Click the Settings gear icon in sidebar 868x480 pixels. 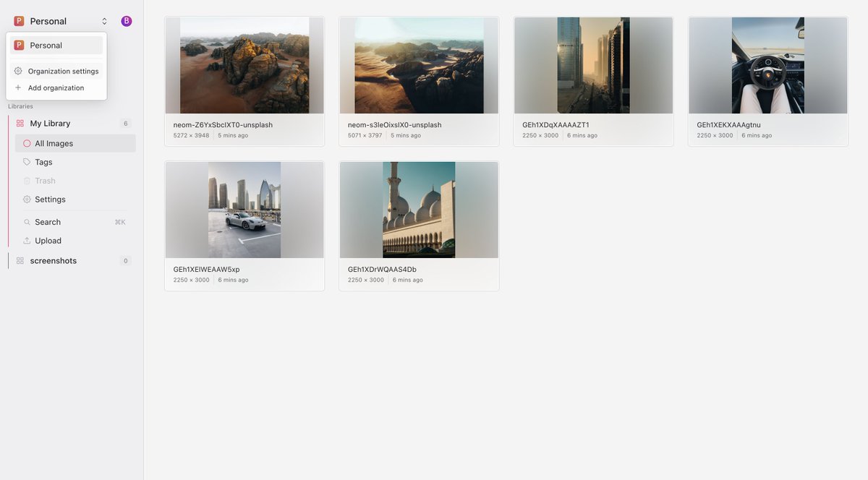[27, 200]
